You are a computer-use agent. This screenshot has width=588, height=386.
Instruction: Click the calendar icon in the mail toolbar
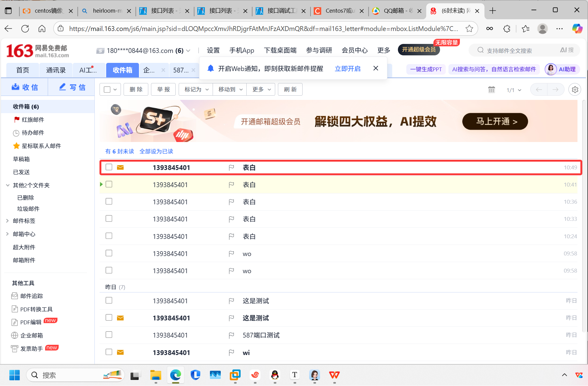click(491, 90)
